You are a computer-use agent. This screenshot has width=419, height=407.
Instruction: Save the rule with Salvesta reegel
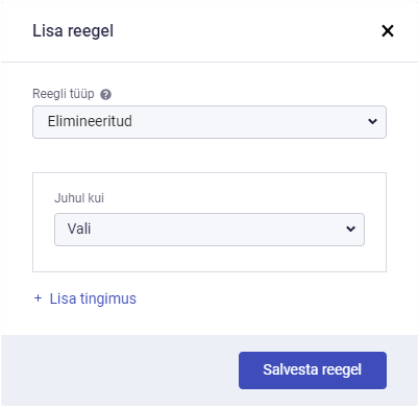[x=313, y=370]
